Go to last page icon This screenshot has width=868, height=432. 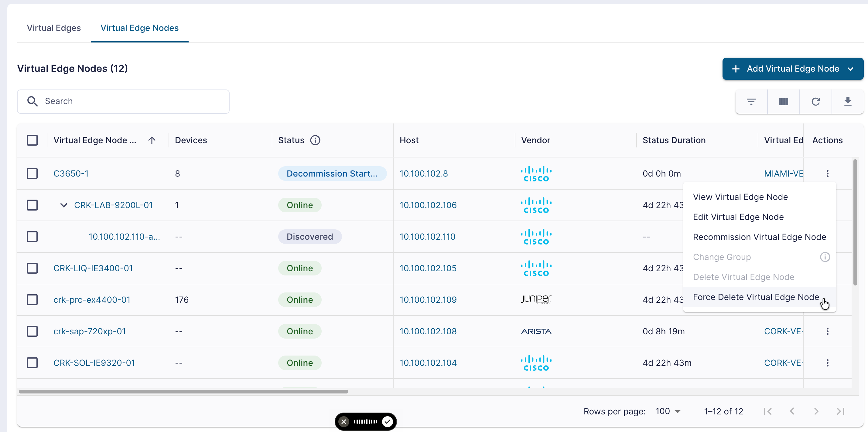841,411
